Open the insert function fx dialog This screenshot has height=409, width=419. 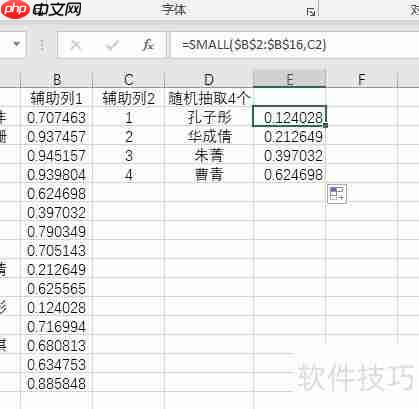point(148,45)
